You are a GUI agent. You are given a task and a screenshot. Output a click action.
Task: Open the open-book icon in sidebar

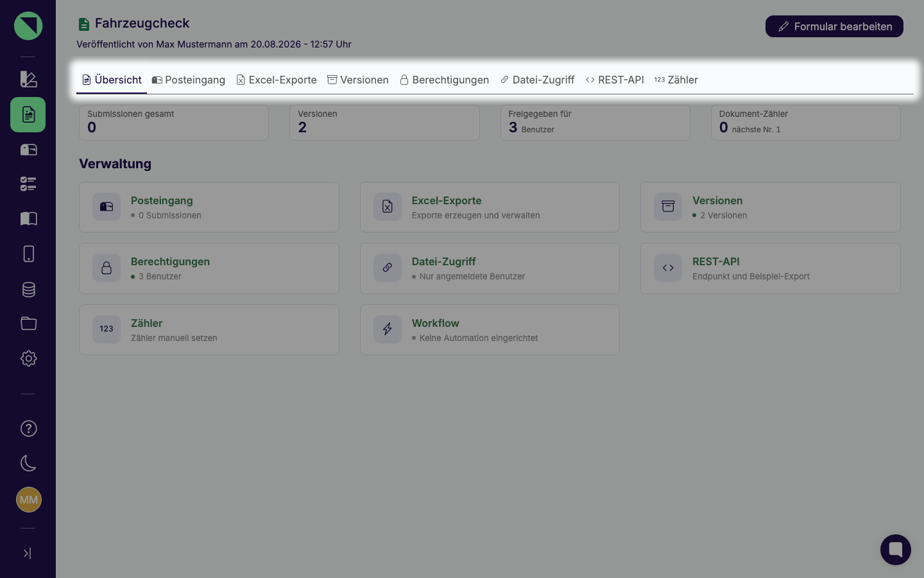point(28,219)
